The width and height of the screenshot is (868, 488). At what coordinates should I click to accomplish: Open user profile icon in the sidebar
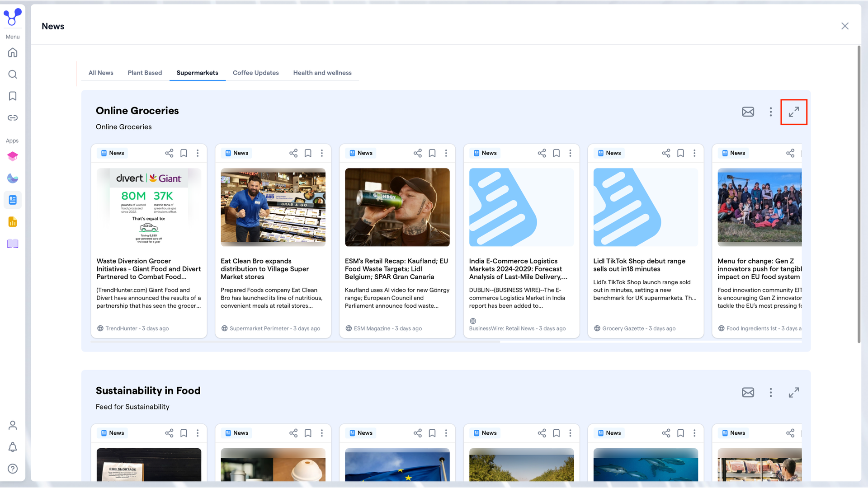click(x=13, y=425)
